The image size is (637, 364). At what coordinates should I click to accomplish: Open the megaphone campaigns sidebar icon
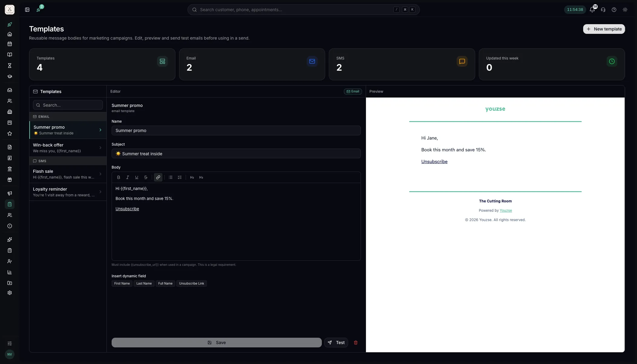10,193
